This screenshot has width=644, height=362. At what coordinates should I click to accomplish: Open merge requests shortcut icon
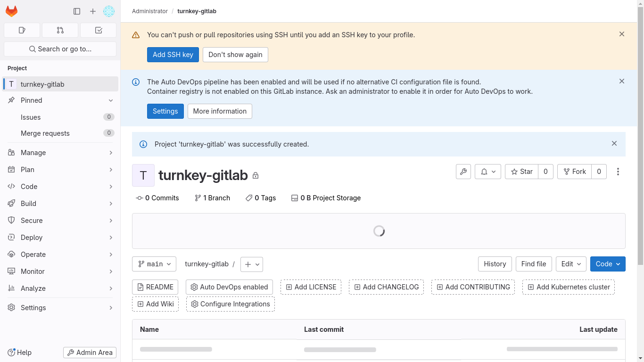[60, 30]
